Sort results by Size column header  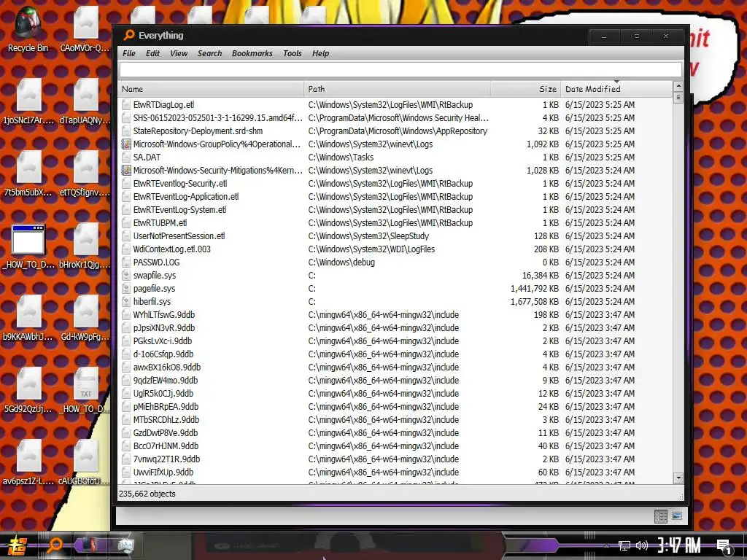(x=525, y=89)
